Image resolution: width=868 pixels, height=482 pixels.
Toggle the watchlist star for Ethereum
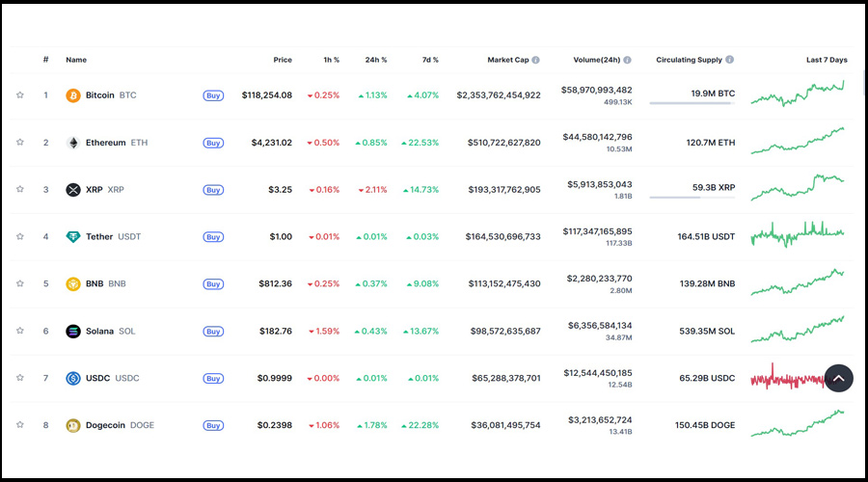tap(19, 143)
